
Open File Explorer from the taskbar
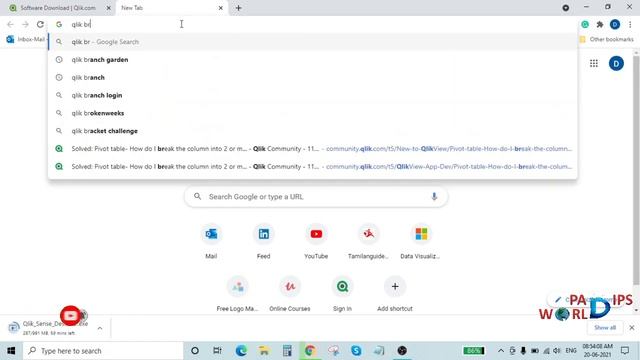(x=264, y=351)
